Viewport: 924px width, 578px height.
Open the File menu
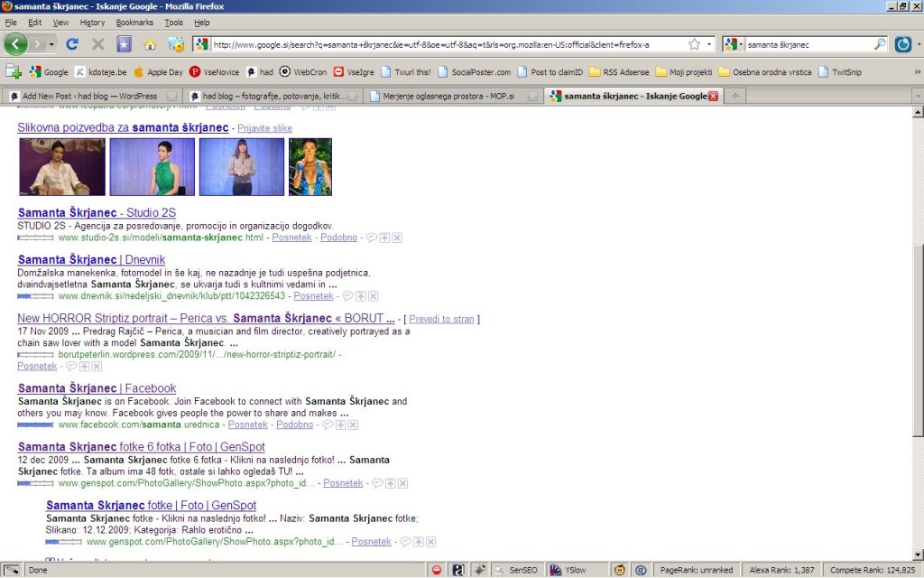pyautogui.click(x=11, y=23)
